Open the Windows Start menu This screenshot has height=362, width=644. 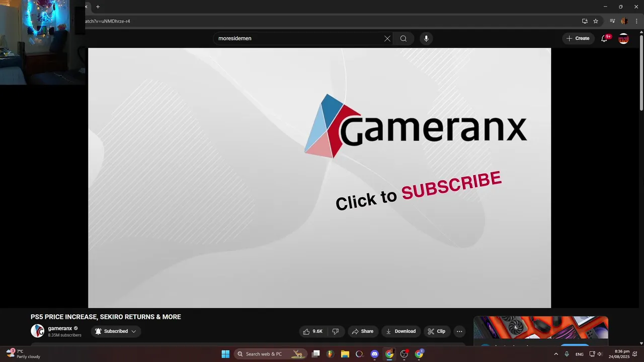pyautogui.click(x=225, y=354)
